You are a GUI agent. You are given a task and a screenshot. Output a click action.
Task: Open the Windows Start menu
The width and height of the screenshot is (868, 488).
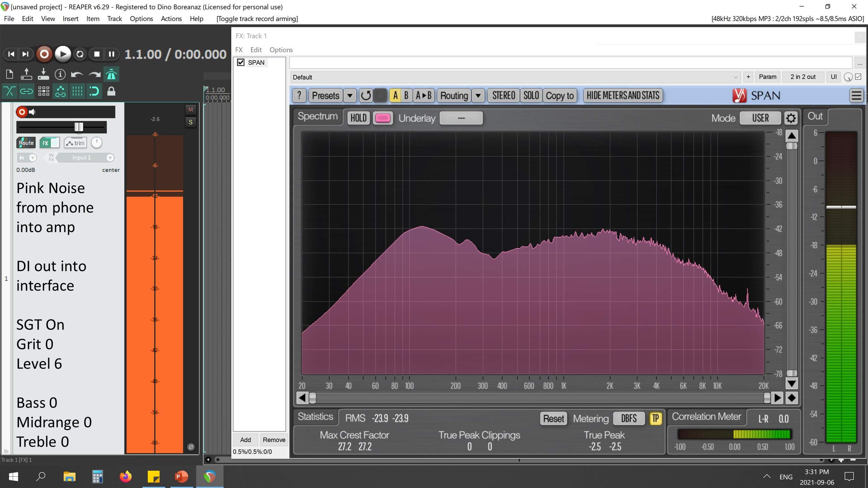coord(13,477)
